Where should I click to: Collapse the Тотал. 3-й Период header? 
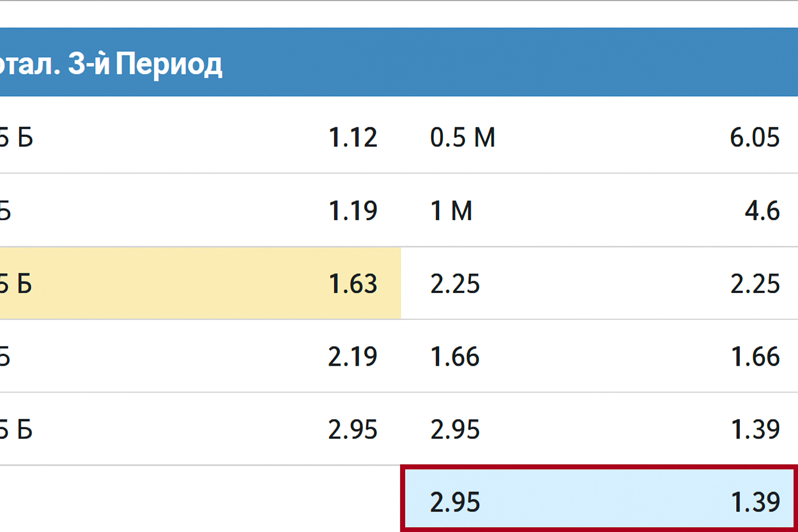[x=112, y=63]
